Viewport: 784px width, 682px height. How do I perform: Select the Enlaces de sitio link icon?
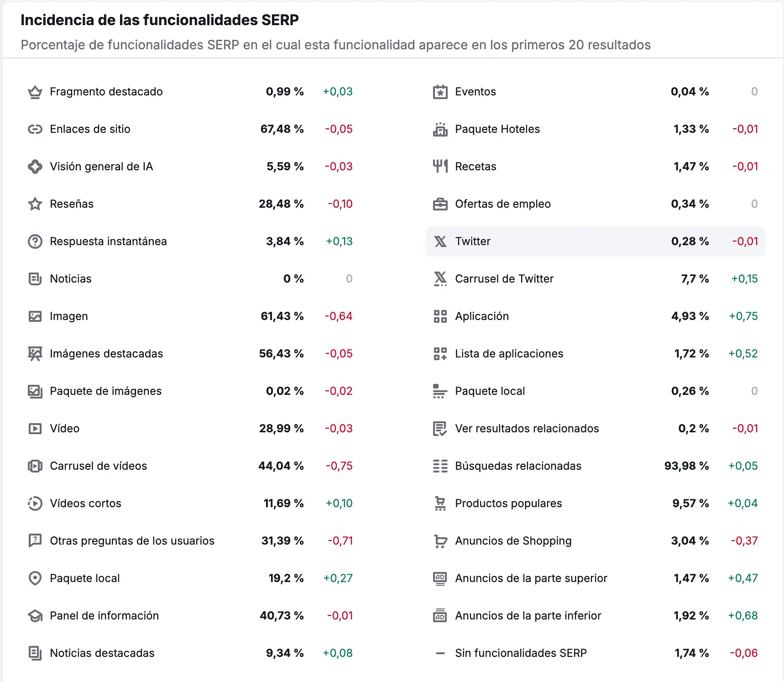point(35,129)
